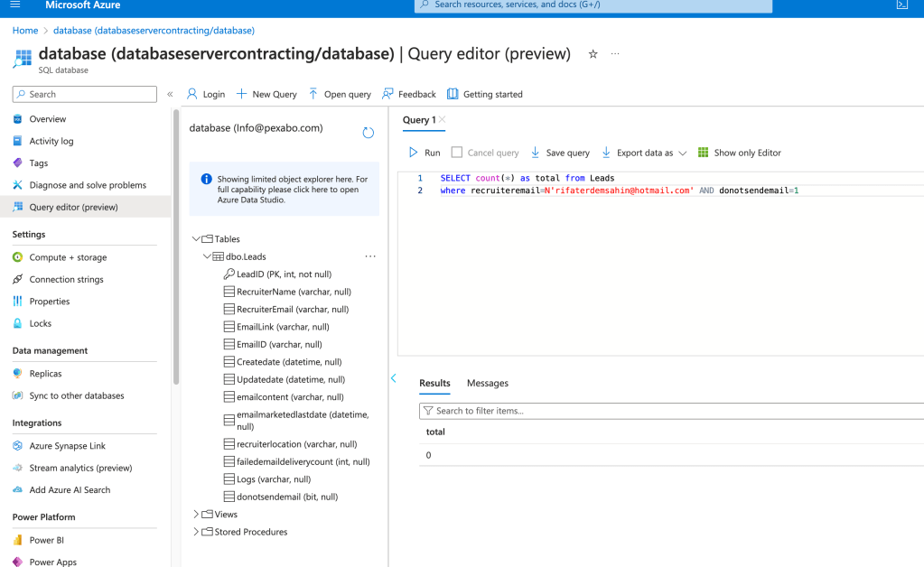Click the Locks padlock icon
This screenshot has width=924, height=567.
[18, 323]
